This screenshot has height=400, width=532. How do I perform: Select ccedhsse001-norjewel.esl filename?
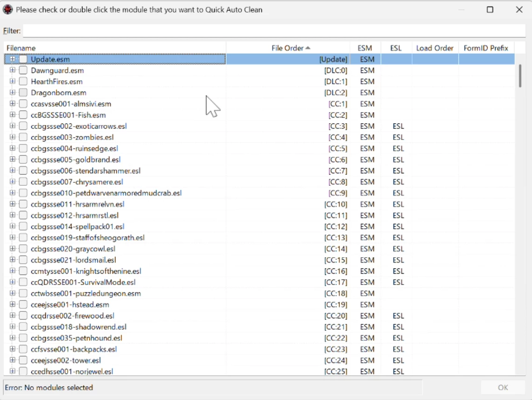[72, 372]
